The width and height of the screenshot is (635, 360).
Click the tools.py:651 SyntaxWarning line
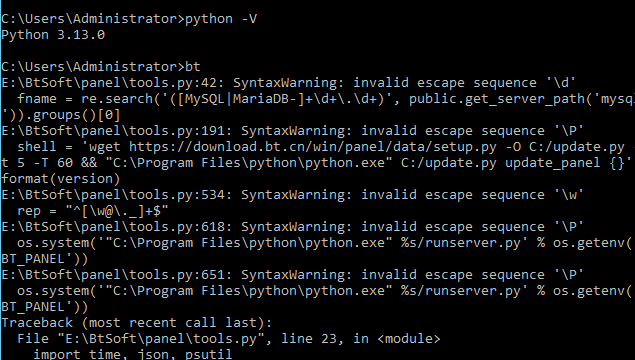292,275
